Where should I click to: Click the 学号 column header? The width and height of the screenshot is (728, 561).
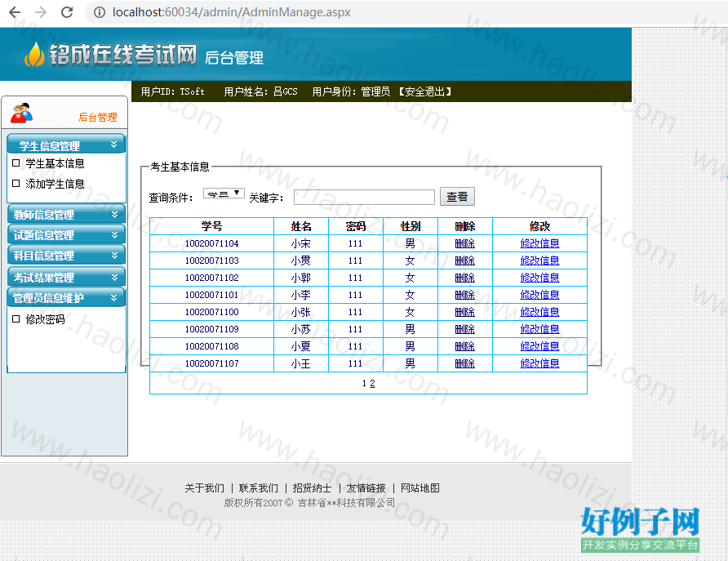211,226
